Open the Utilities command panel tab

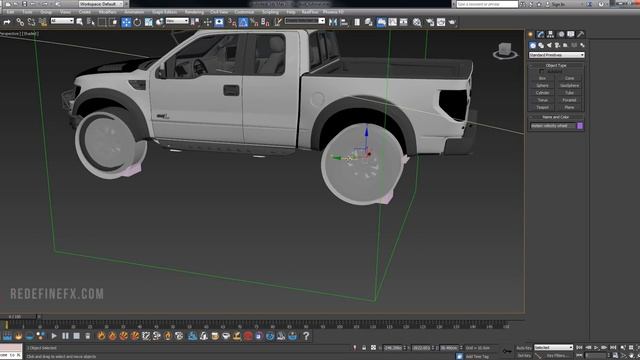(580, 34)
